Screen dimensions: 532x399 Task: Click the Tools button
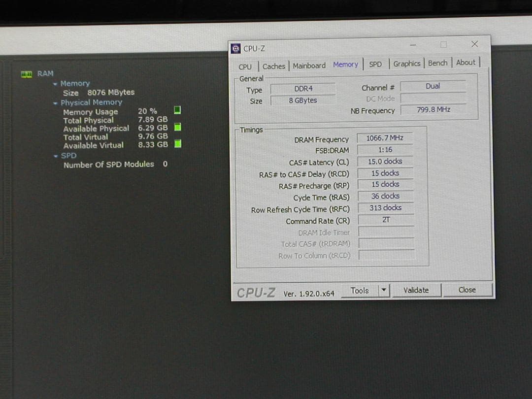click(x=359, y=291)
